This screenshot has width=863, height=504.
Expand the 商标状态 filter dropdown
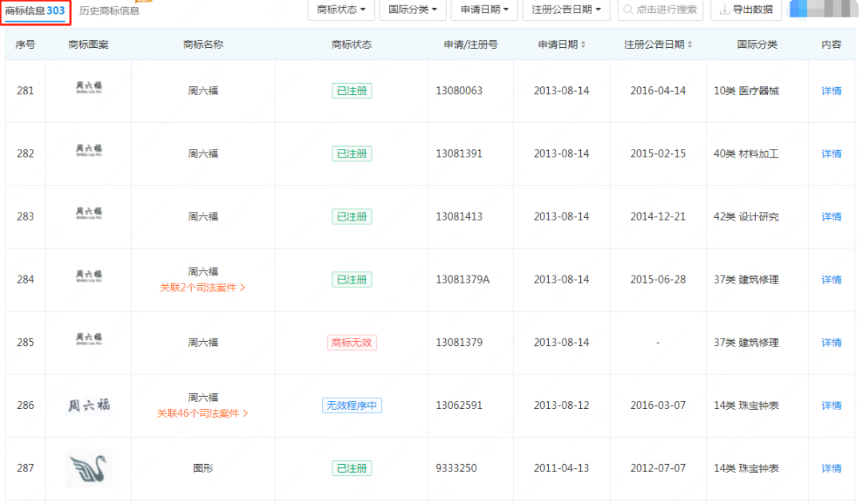pos(341,10)
